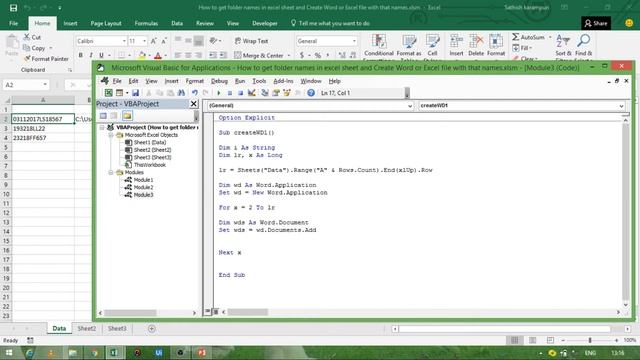This screenshot has width=640, height=360.
Task: Open Properties Window icon in VBA toolbar
Action: tap(276, 93)
